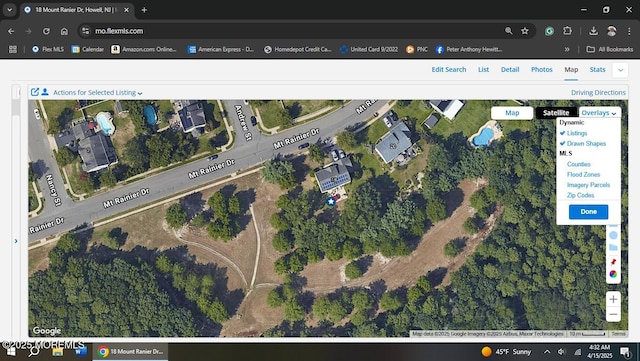The image size is (640, 361).
Task: Open the PNC bookmark
Action: 417,49
